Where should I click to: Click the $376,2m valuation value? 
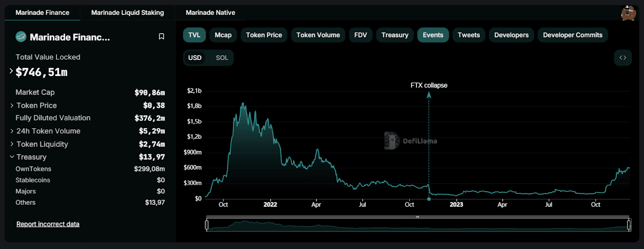(x=150, y=118)
